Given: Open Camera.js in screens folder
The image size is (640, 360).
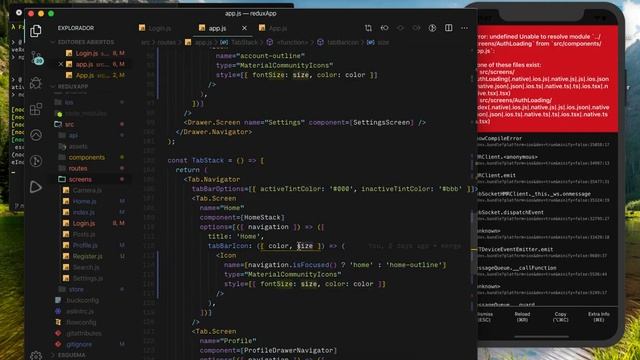Looking at the screenshot, I should [x=87, y=190].
